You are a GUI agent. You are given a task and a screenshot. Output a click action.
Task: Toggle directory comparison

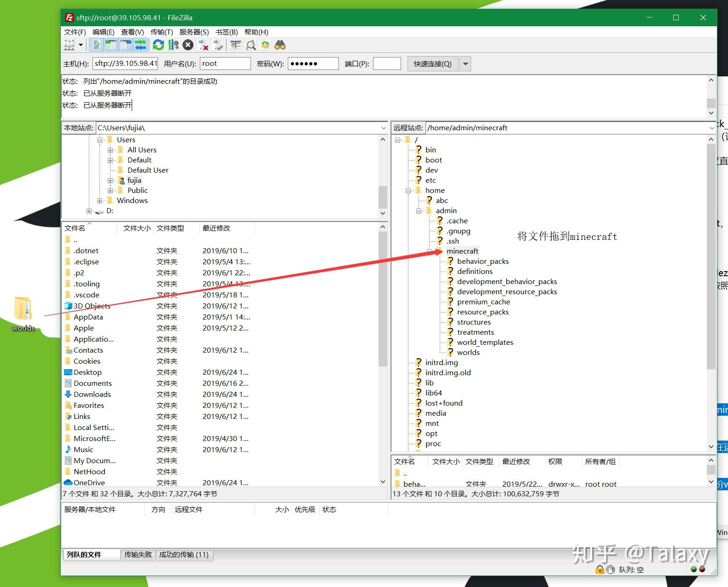[x=250, y=45]
